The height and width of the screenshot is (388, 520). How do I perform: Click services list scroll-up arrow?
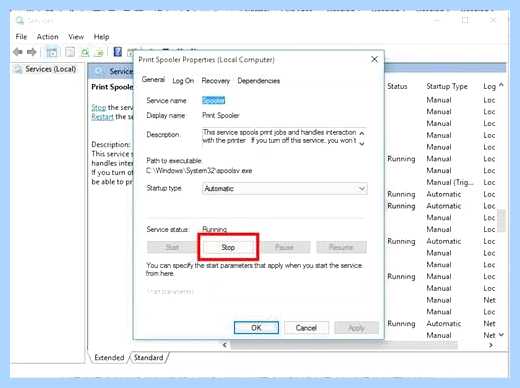tap(501, 86)
